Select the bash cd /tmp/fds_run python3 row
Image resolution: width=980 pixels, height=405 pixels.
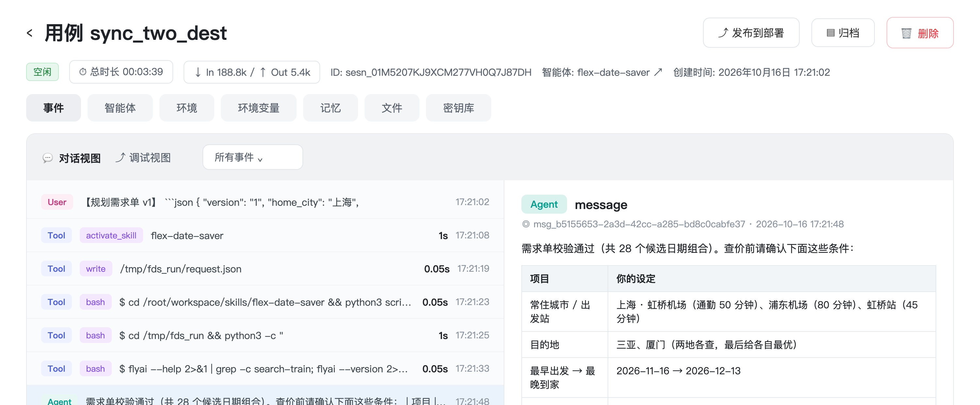[265, 335]
